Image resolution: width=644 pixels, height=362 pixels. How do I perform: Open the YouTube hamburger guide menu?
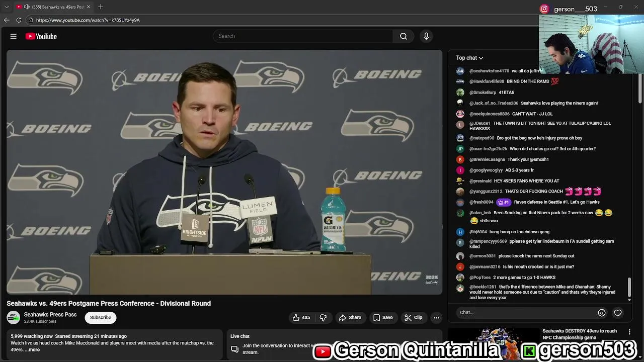[x=14, y=36]
